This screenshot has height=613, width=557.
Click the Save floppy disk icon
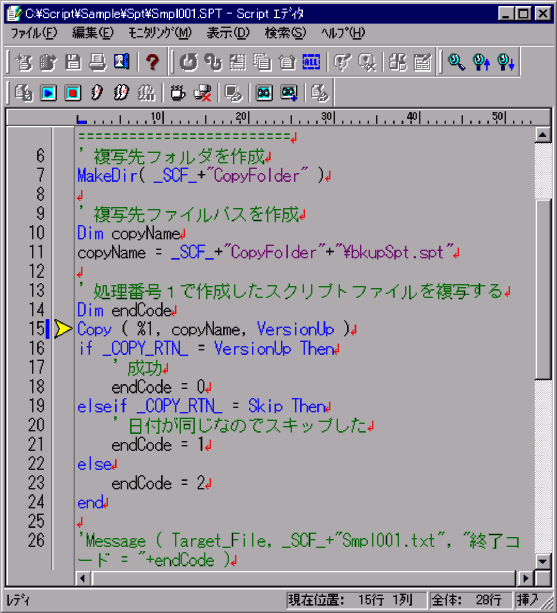tap(73, 62)
